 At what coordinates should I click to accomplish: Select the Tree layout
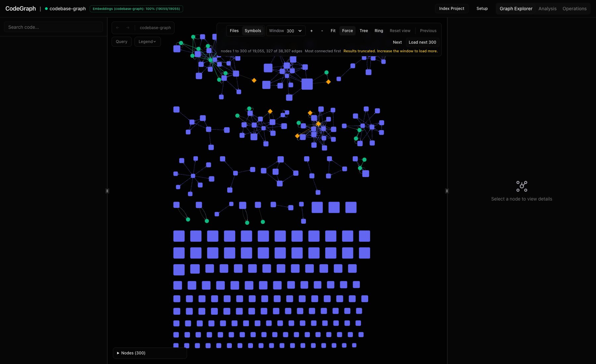coord(364,31)
